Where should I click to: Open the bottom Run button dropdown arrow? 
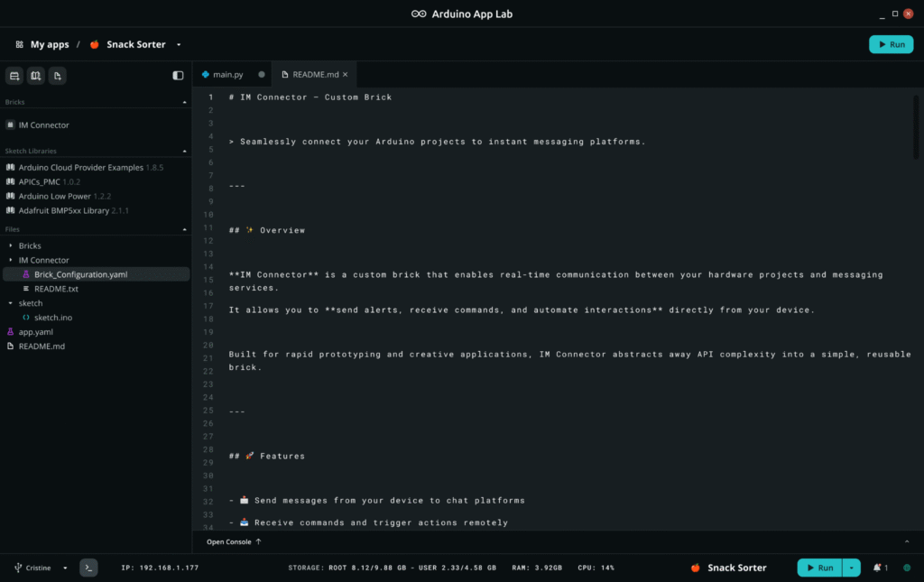point(851,568)
